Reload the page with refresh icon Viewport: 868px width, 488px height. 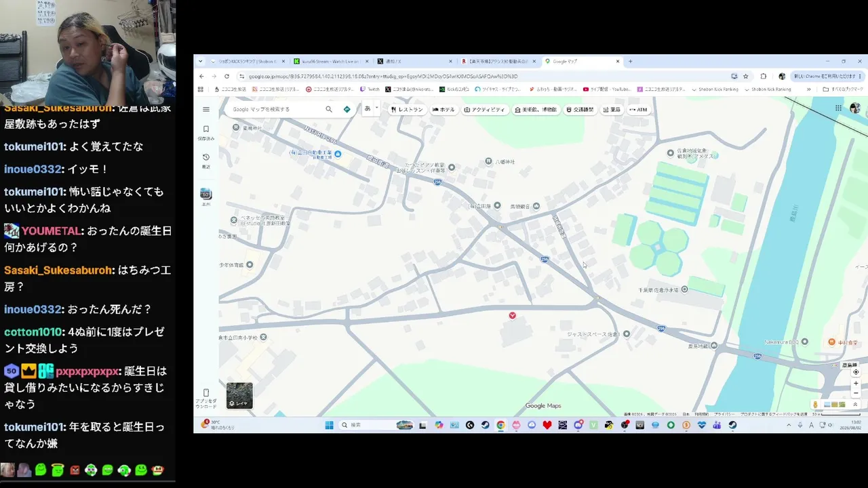[226, 76]
